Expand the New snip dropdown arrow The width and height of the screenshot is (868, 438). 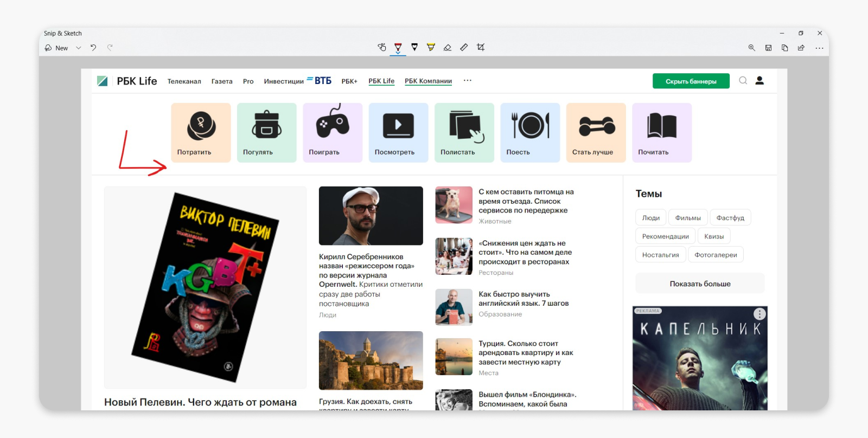79,48
